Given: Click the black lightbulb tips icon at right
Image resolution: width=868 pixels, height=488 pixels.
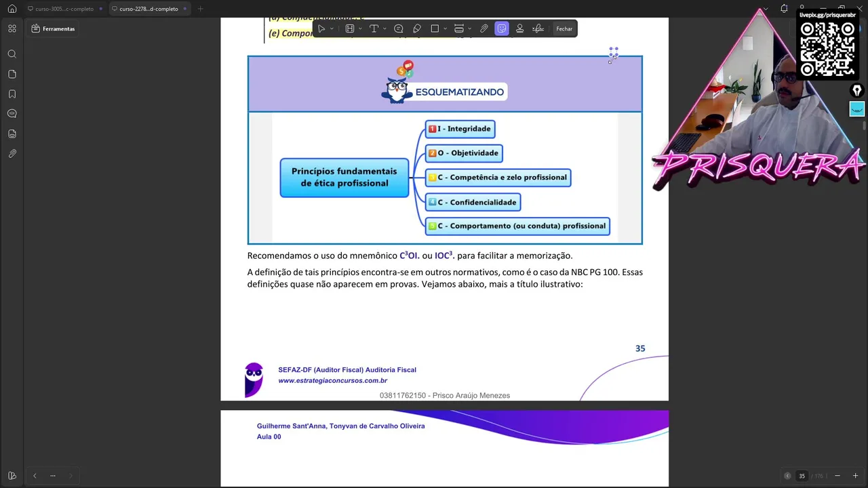Looking at the screenshot, I should [x=857, y=91].
